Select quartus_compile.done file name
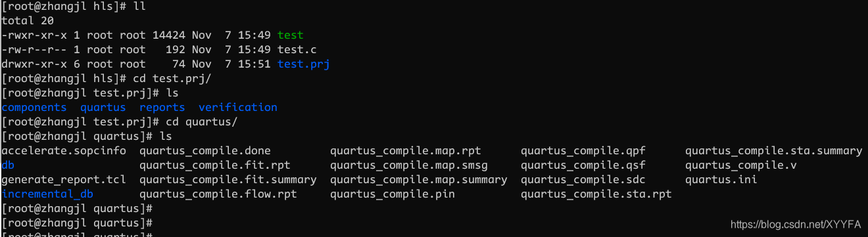Viewport: 868px width, 237px height. tap(205, 150)
